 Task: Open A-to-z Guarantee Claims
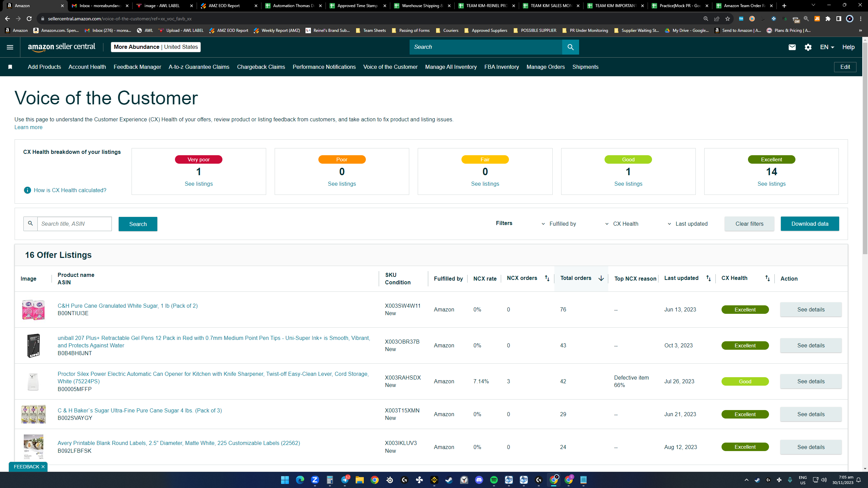pos(199,67)
